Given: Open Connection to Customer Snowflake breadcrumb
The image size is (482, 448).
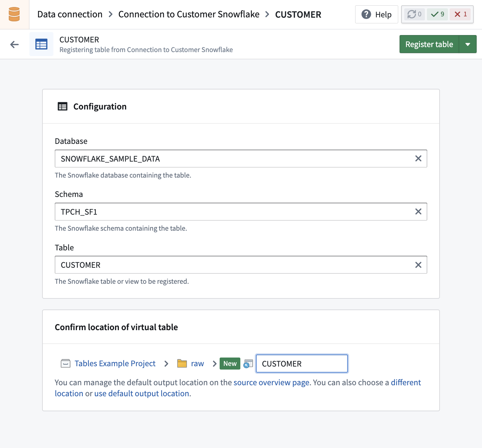Looking at the screenshot, I should [189, 14].
